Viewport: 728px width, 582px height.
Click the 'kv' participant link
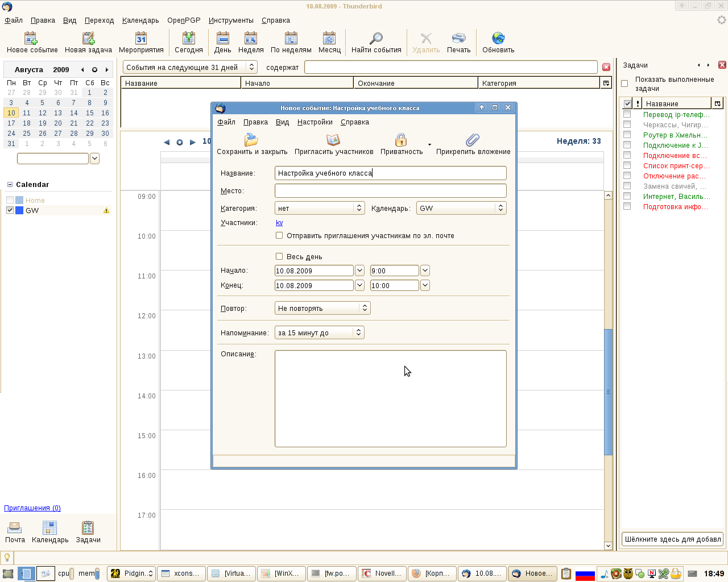[x=279, y=223]
